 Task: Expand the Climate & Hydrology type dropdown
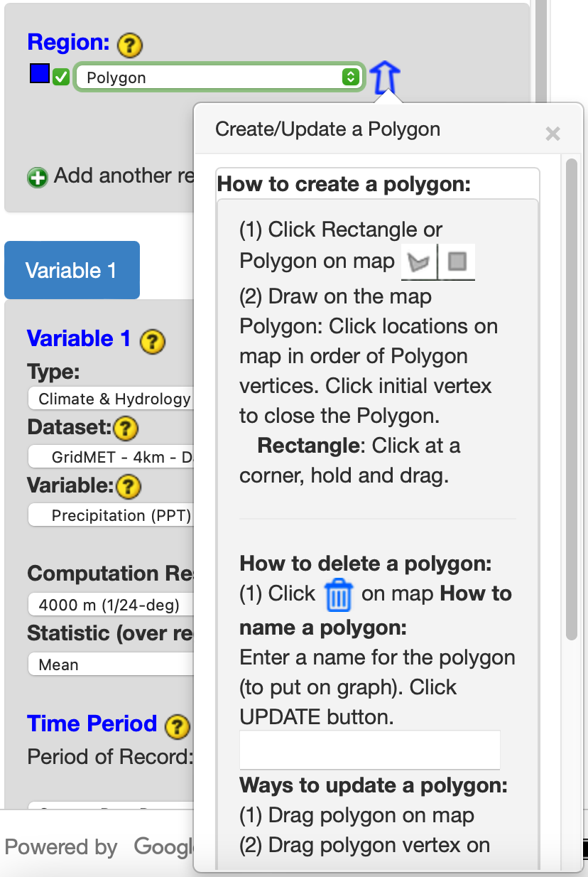111,399
